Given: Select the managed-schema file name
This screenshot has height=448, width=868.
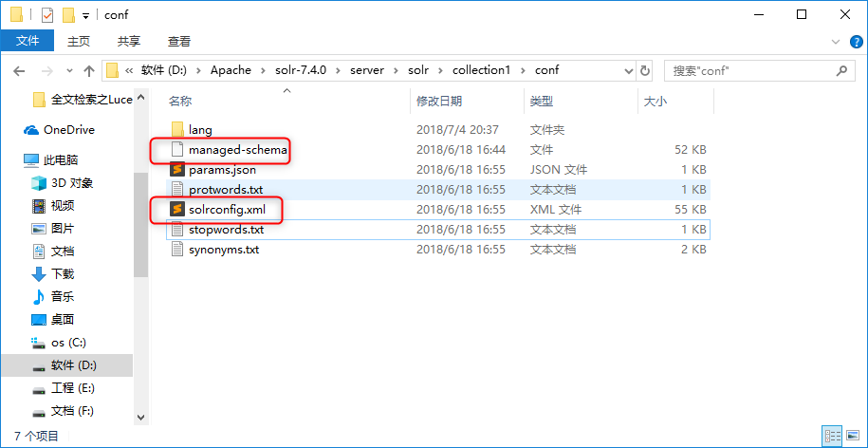Looking at the screenshot, I should pyautogui.click(x=238, y=150).
